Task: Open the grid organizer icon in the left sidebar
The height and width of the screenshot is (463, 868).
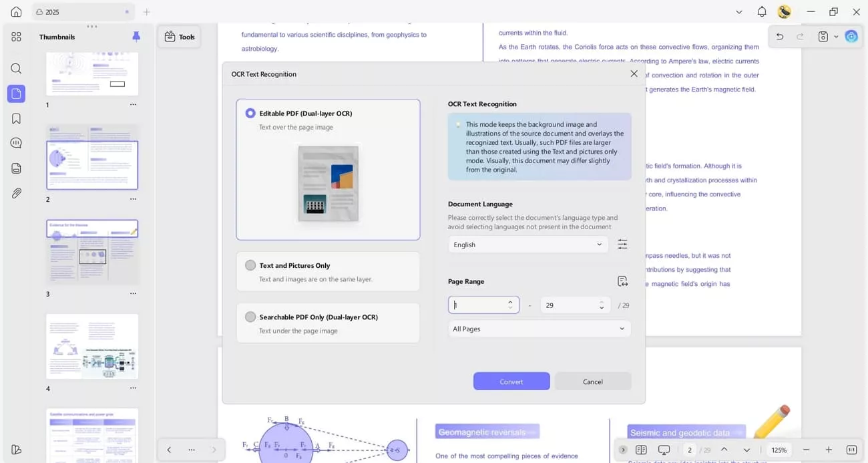Action: (x=16, y=37)
